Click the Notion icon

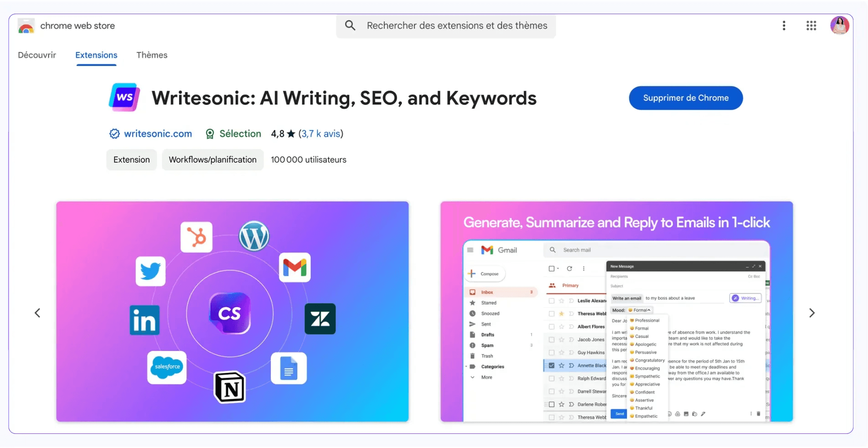pos(230,387)
